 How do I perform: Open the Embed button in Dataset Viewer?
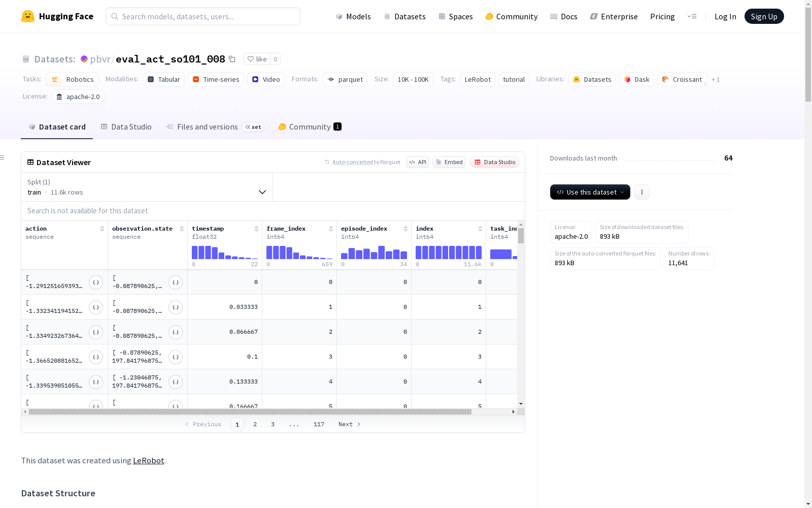coord(449,162)
